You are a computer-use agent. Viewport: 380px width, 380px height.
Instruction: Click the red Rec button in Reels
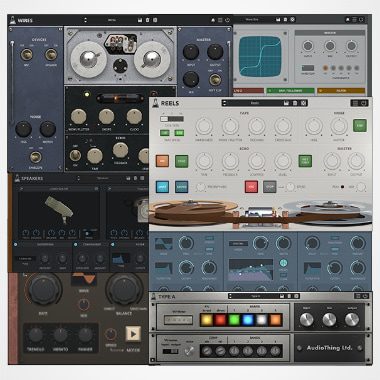[x=251, y=187]
